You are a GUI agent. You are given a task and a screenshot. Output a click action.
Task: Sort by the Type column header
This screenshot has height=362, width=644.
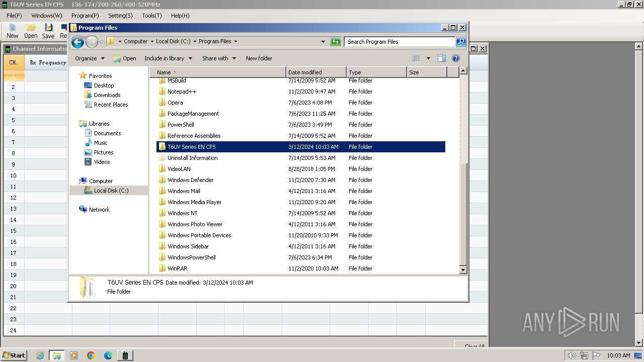[376, 72]
